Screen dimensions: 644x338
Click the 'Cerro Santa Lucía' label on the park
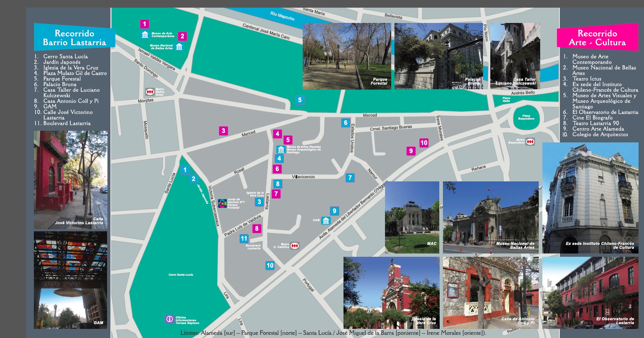point(181,275)
